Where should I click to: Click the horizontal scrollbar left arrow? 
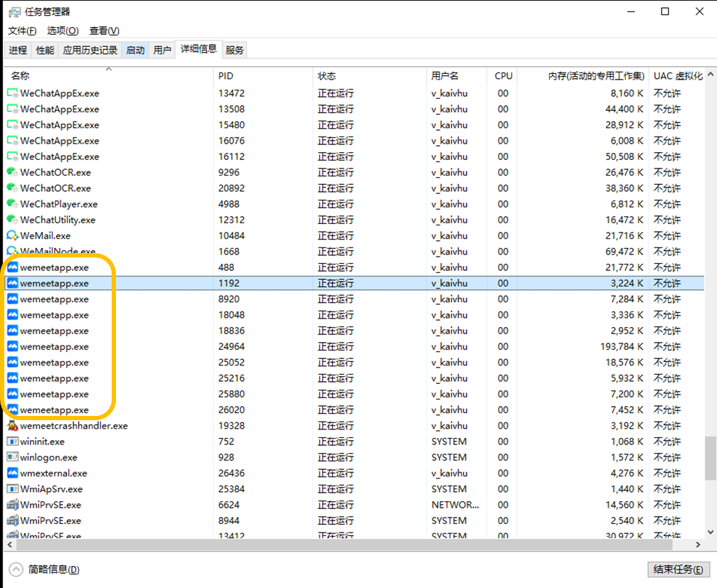coord(10,545)
